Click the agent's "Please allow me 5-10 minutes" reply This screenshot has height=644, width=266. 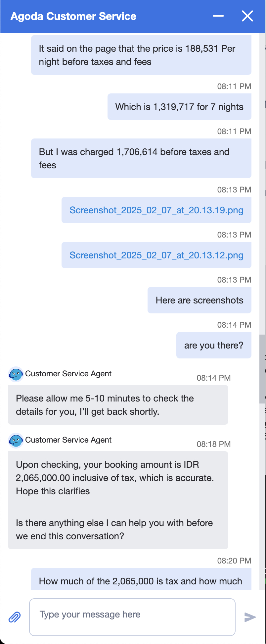pyautogui.click(x=118, y=405)
